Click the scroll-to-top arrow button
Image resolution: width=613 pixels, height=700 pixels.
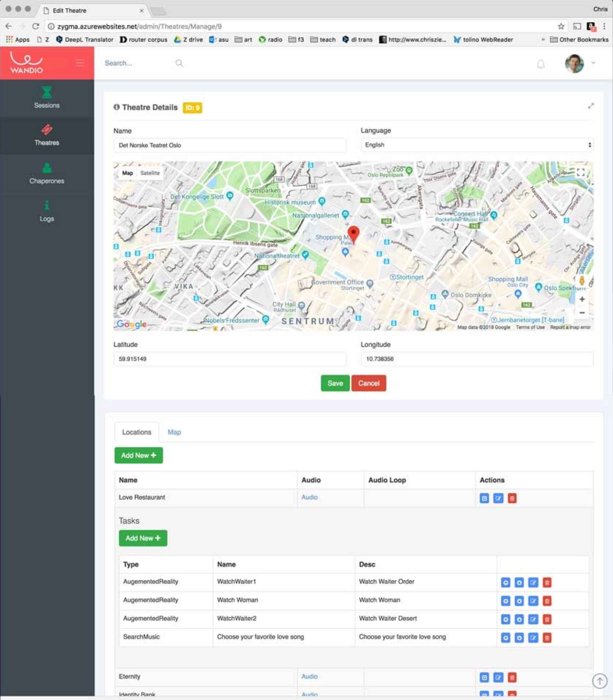tap(599, 681)
